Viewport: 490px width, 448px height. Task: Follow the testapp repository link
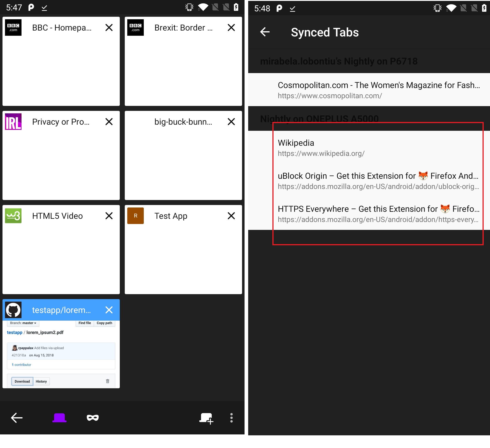tap(14, 332)
